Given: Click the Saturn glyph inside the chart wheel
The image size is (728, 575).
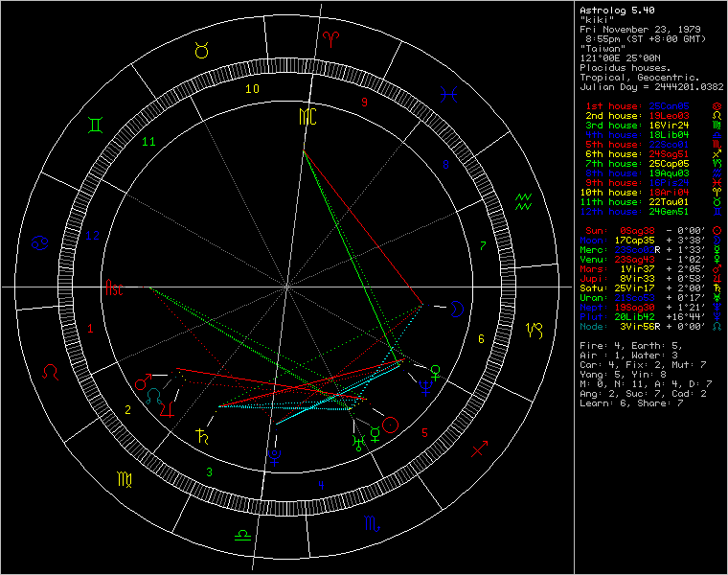Looking at the screenshot, I should click(x=201, y=434).
